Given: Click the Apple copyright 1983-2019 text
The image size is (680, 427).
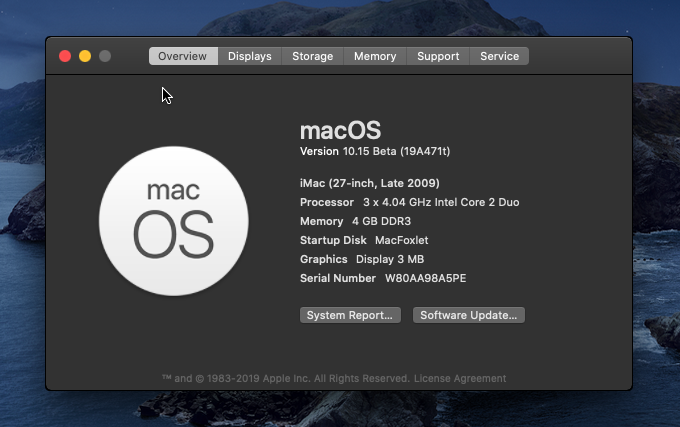Looking at the screenshot, I should point(286,378).
